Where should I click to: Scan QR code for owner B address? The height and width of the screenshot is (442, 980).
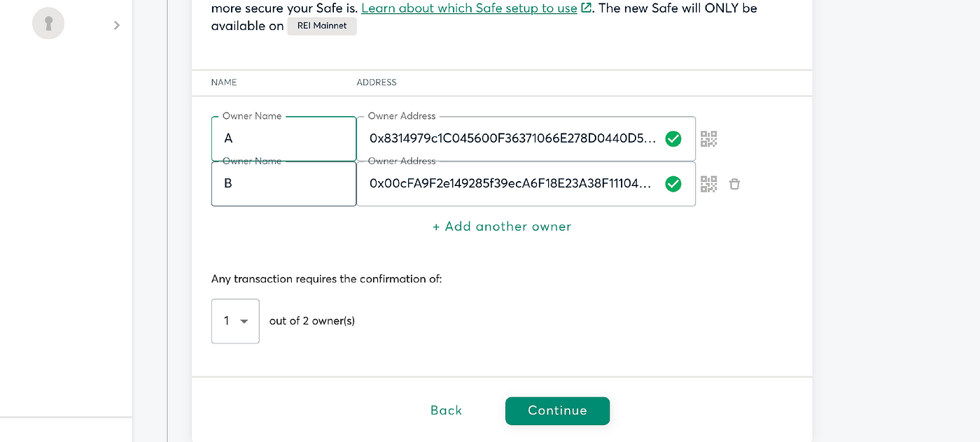pos(708,184)
